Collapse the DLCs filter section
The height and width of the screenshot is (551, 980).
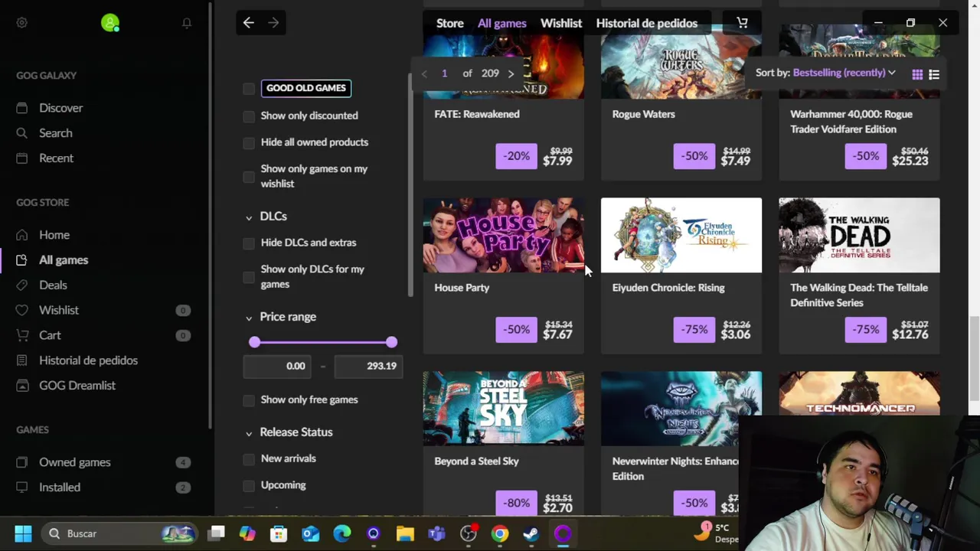249,217
